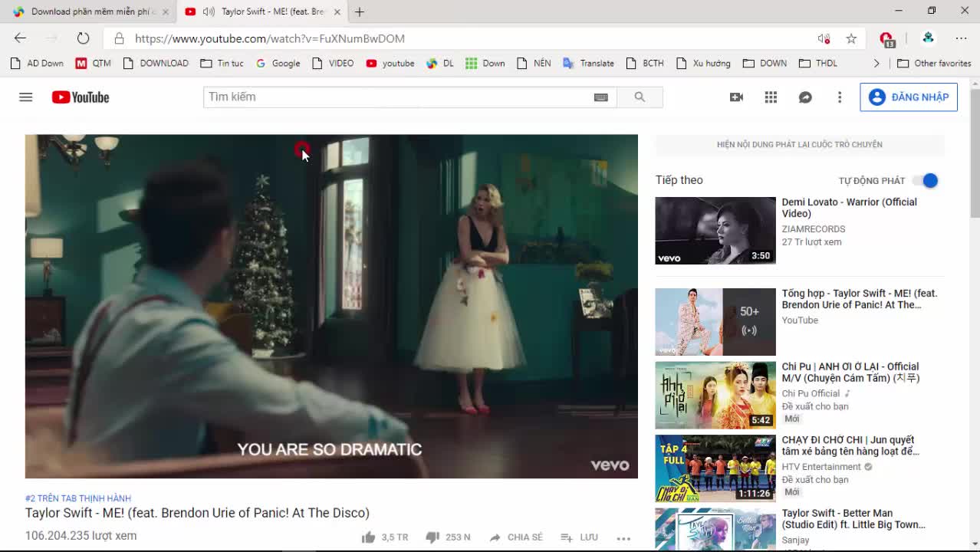
Task: Open the browser profile avatar icon
Action: [x=928, y=38]
